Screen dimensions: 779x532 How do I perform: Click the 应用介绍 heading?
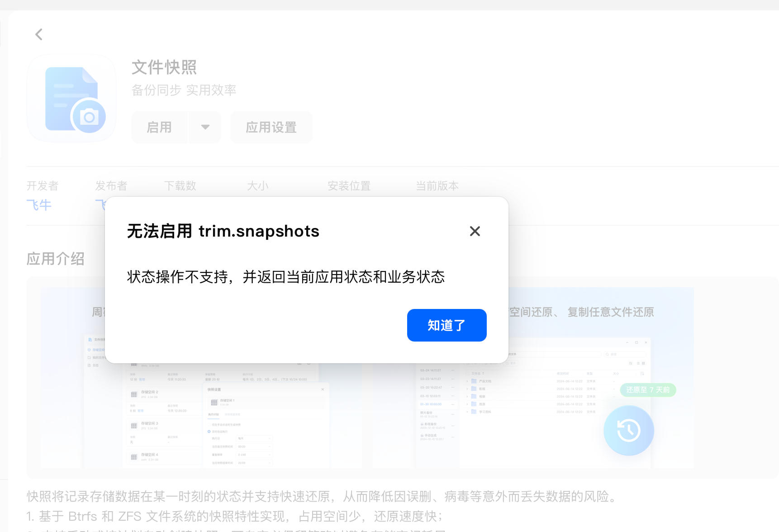pos(56,259)
